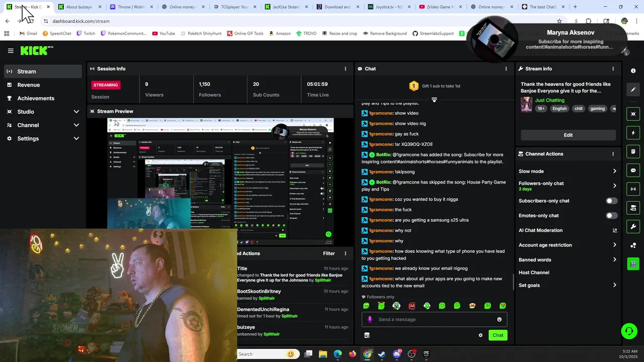Switch to the TCGplayer browser tab
Viewport: 644px width, 362px height.
click(234, 7)
